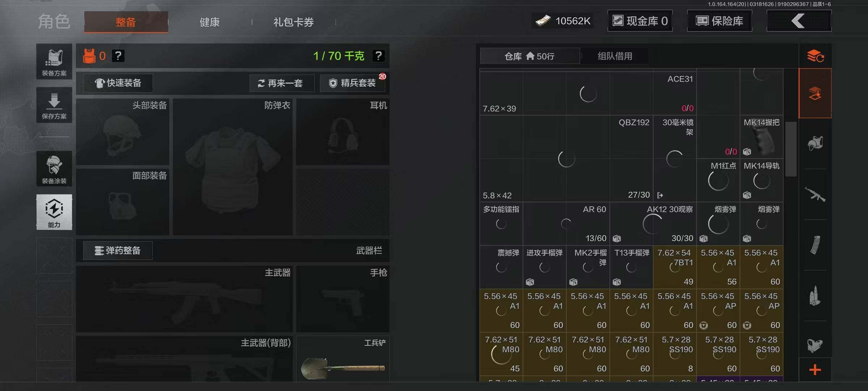The height and width of the screenshot is (391, 868).
Task: Open the 装备方案 loadout icon
Action: click(54, 62)
